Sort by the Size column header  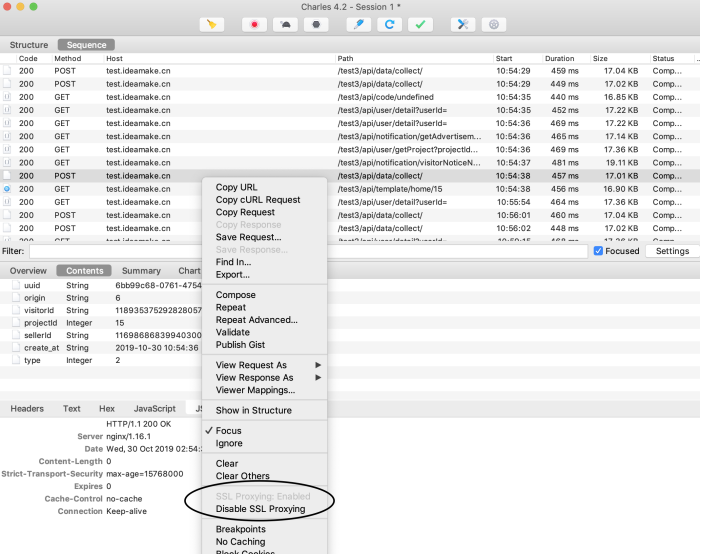click(600, 59)
